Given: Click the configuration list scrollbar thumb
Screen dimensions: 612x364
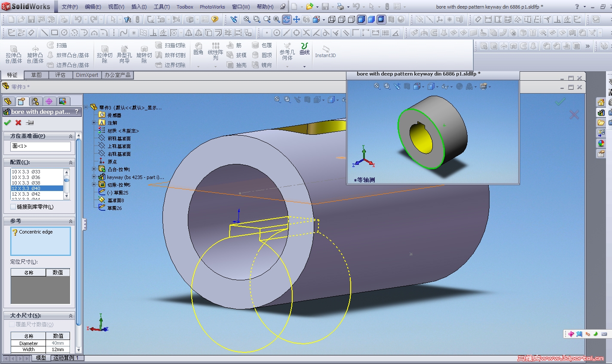Looking at the screenshot, I should (67, 180).
